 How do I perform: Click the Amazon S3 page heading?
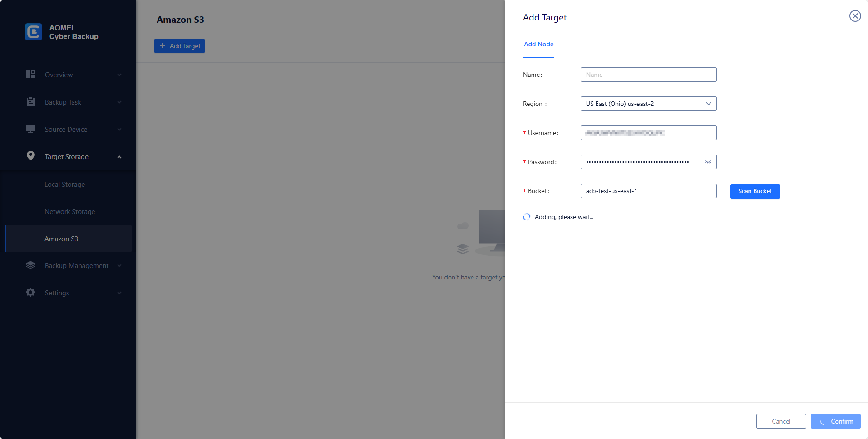(180, 20)
